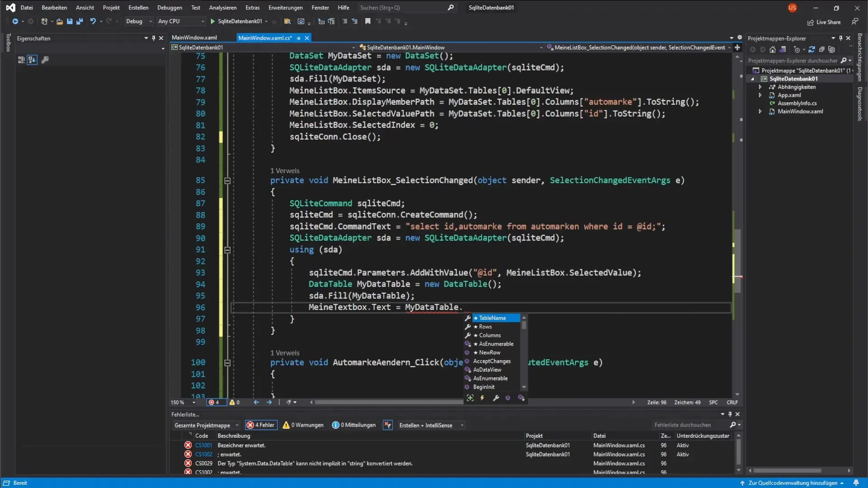Click the Live Share icon
This screenshot has height=488, width=868.
pyautogui.click(x=824, y=22)
